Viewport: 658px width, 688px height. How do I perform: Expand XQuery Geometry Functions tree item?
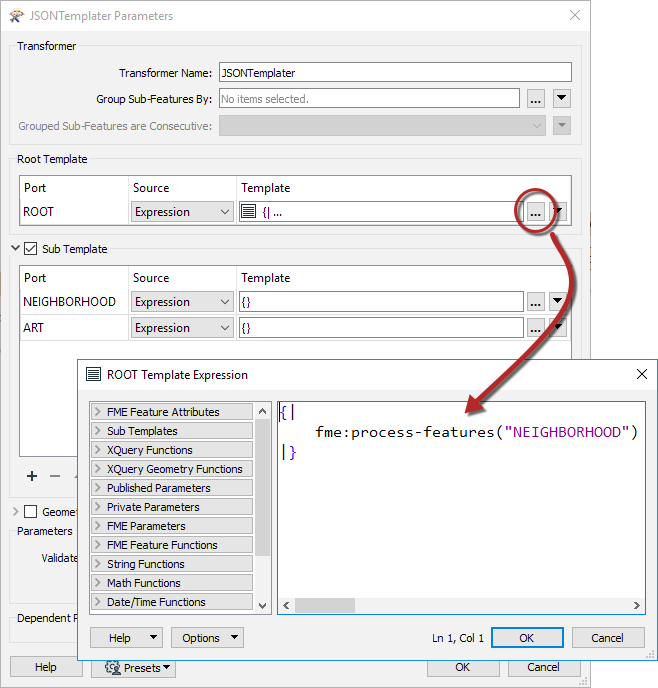172,469
